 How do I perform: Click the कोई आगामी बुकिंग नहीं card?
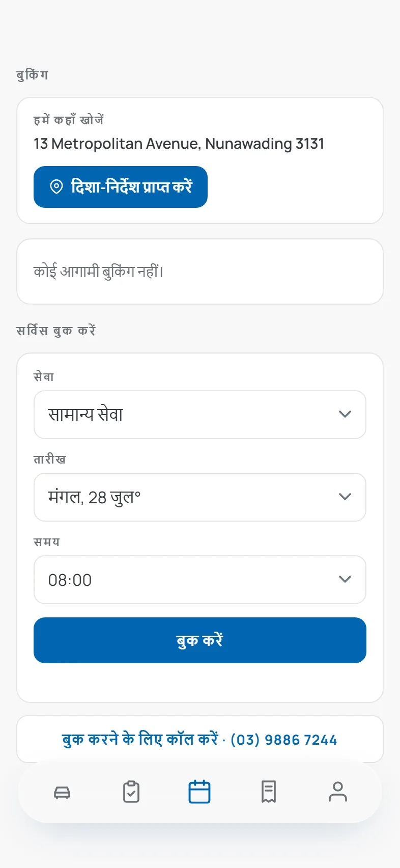[x=200, y=272]
